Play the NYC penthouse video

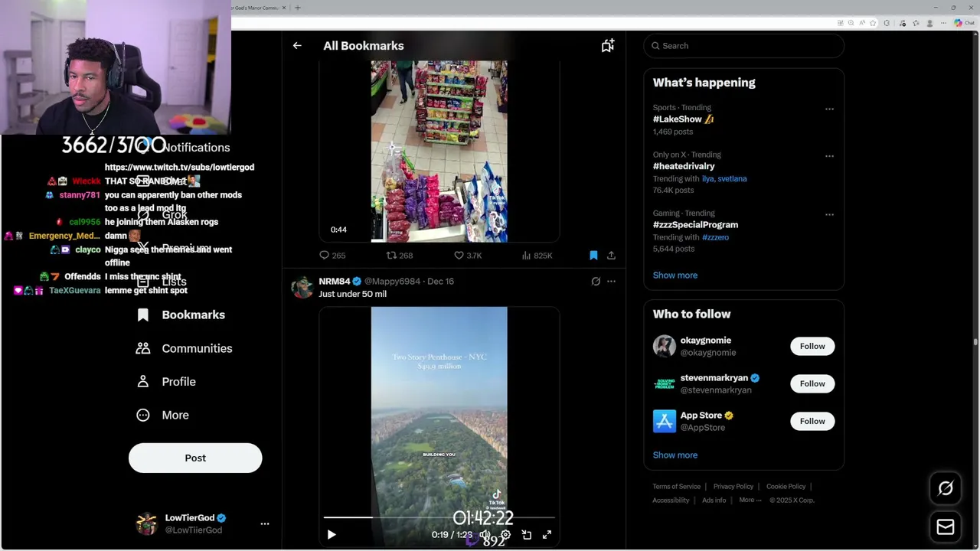point(332,535)
